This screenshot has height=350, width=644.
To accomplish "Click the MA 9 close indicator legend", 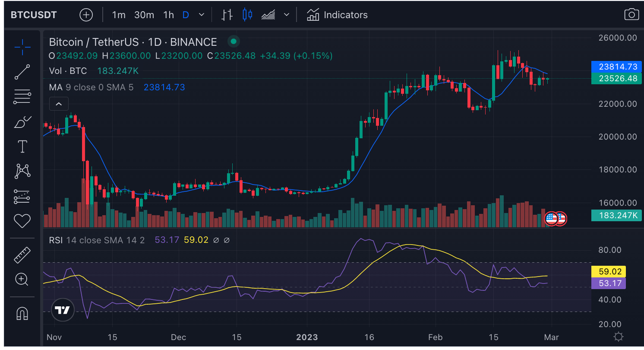I will click(91, 87).
